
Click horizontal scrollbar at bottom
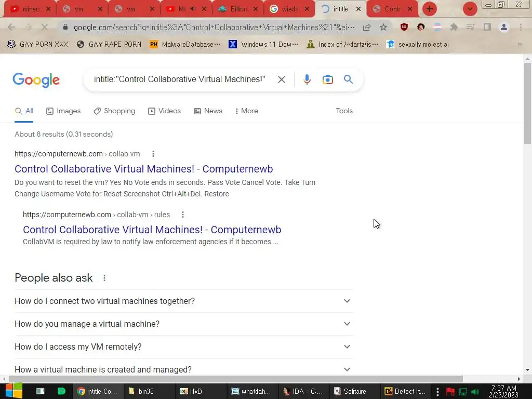pyautogui.click(x=235, y=379)
